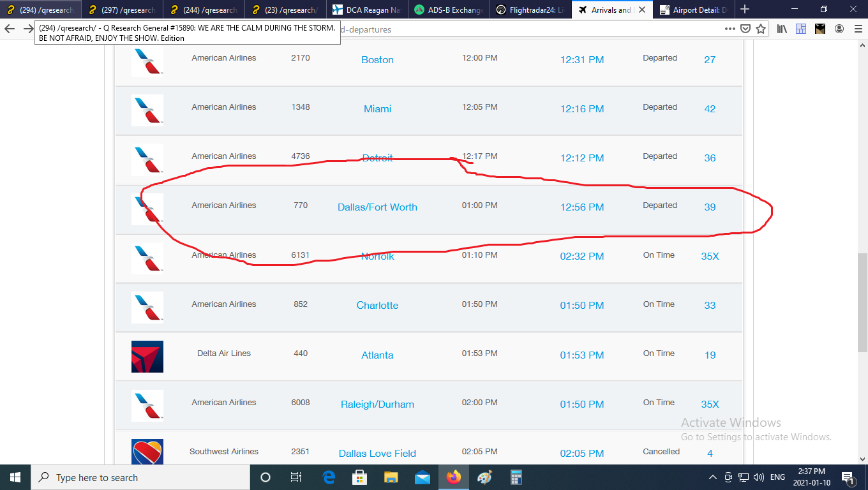The image size is (868, 490).
Task: Open Atlanta destination link
Action: pos(377,355)
